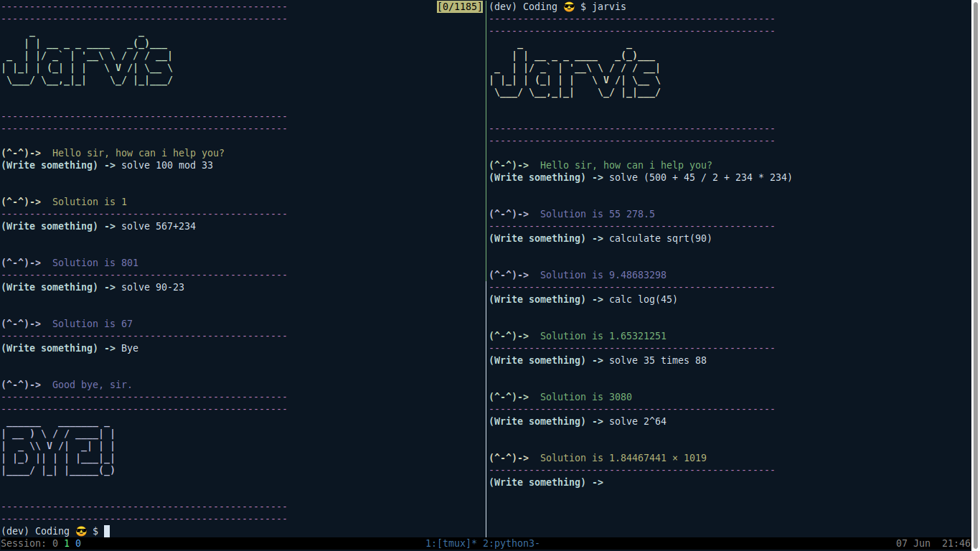Click the BYE! ASCII art banner
The image size is (980, 551).
pyautogui.click(x=58, y=451)
